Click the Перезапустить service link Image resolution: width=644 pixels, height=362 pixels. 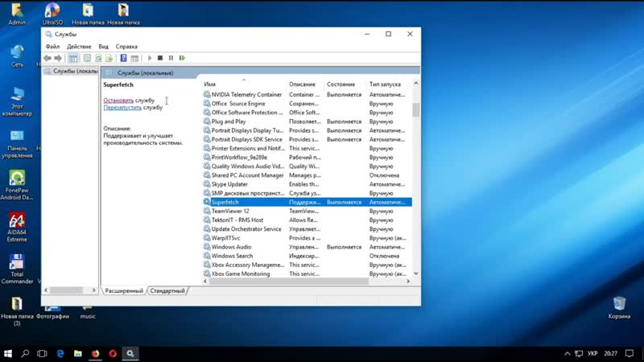(122, 108)
